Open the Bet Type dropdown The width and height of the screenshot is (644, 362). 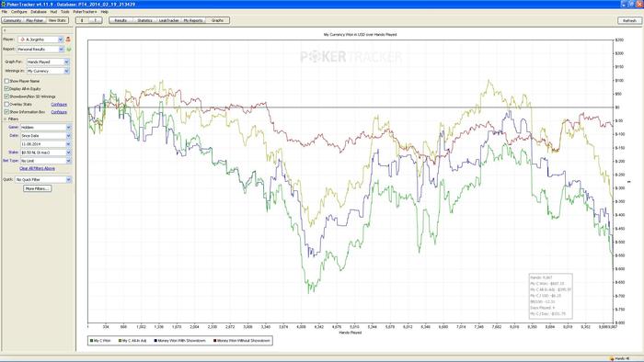(46, 161)
